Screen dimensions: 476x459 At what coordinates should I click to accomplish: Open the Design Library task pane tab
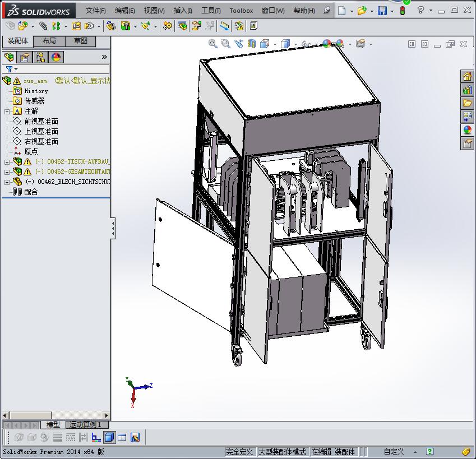pyautogui.click(x=467, y=90)
